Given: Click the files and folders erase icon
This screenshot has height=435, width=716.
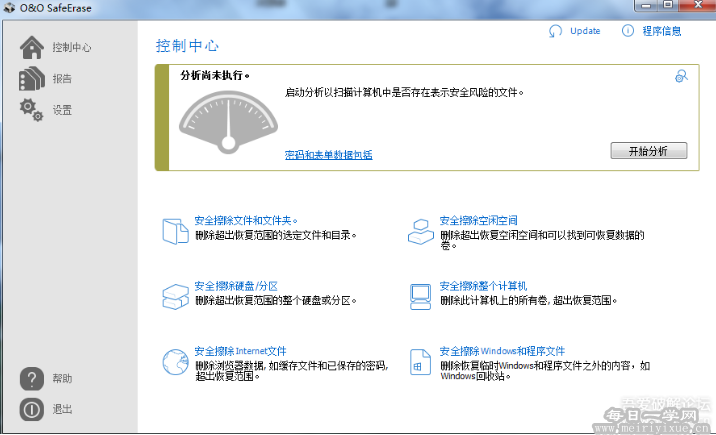Looking at the screenshot, I should pyautogui.click(x=175, y=231).
